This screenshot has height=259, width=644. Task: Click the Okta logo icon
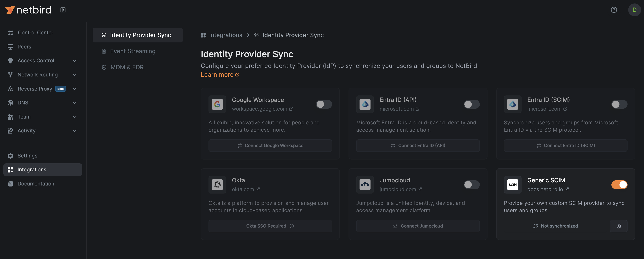217,185
